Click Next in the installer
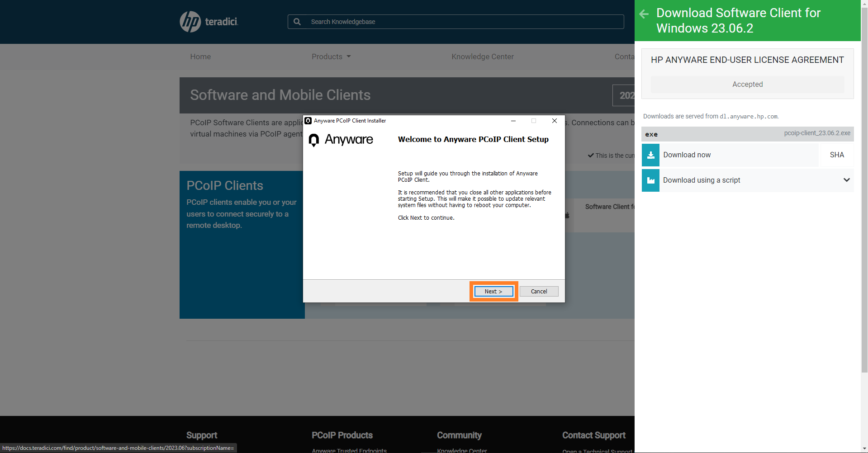The height and width of the screenshot is (453, 868). [x=493, y=292]
